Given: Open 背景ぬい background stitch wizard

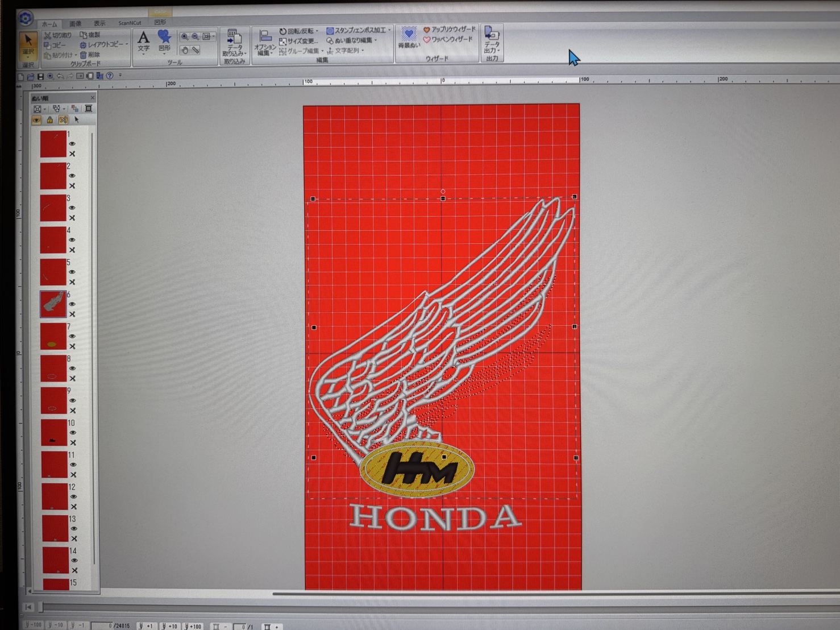Looking at the screenshot, I should tap(409, 38).
